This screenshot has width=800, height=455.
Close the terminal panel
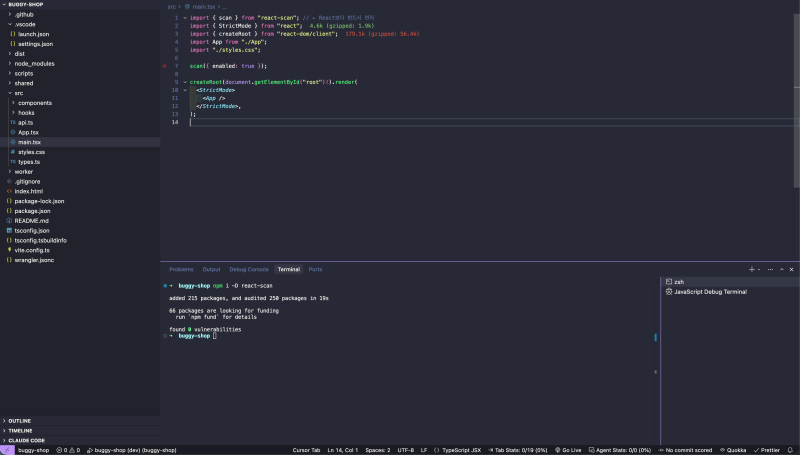pos(791,269)
